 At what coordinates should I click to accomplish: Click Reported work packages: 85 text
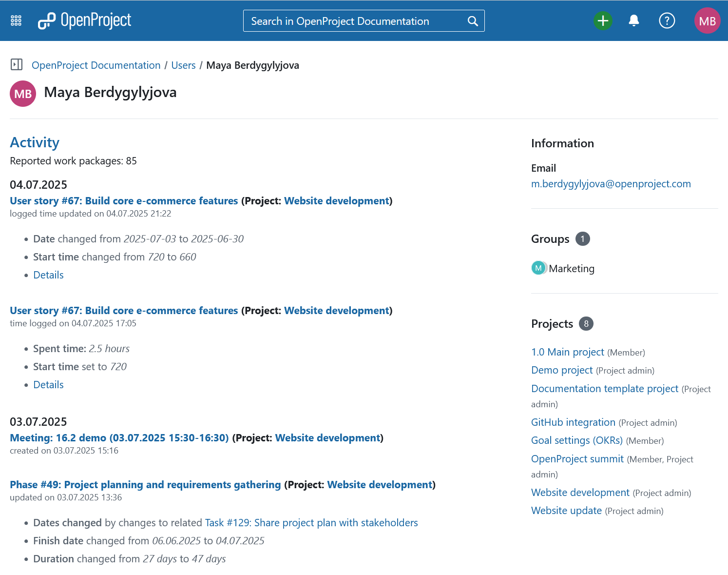point(73,160)
